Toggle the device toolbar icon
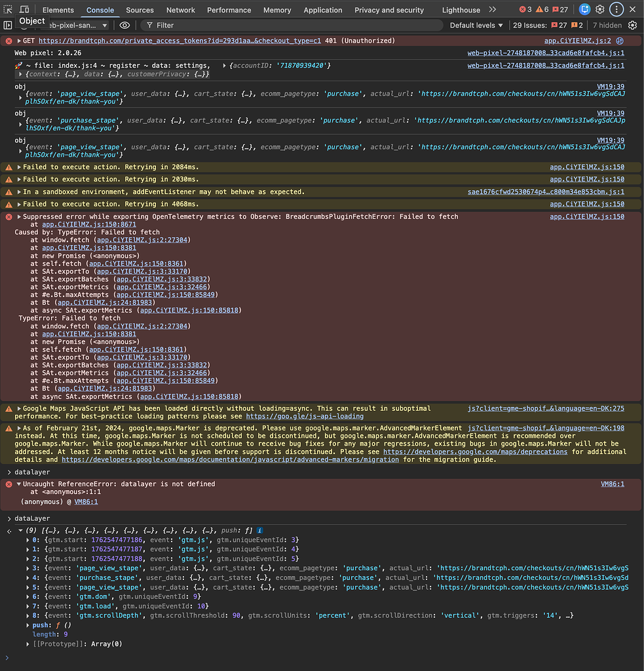 click(24, 10)
